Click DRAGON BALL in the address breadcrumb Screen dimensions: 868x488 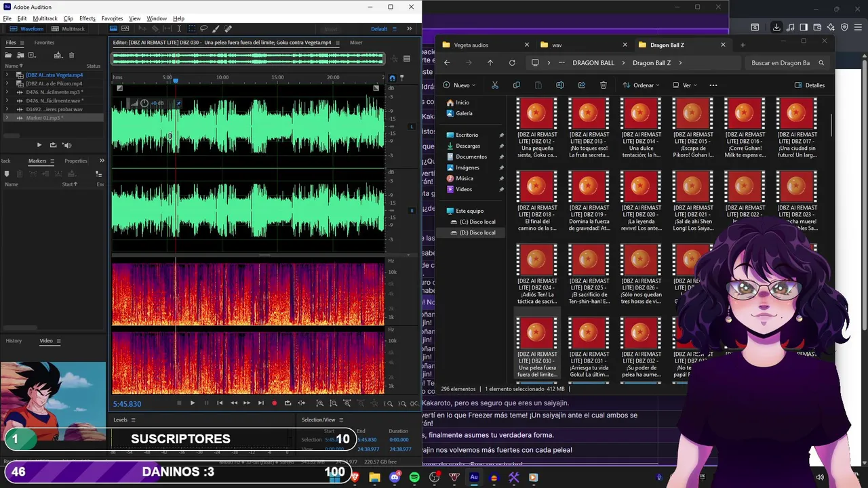tap(593, 63)
